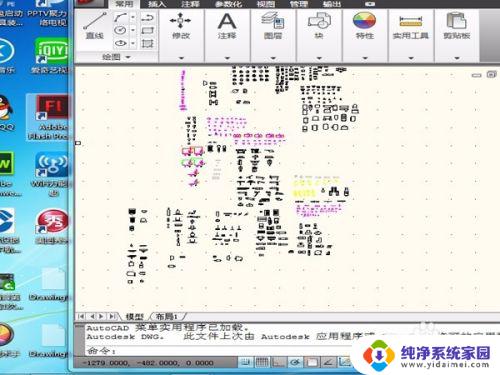This screenshot has width=500, height=375.
Task: Click the small icon after the 输出 tab
Action: tap(370, 4)
